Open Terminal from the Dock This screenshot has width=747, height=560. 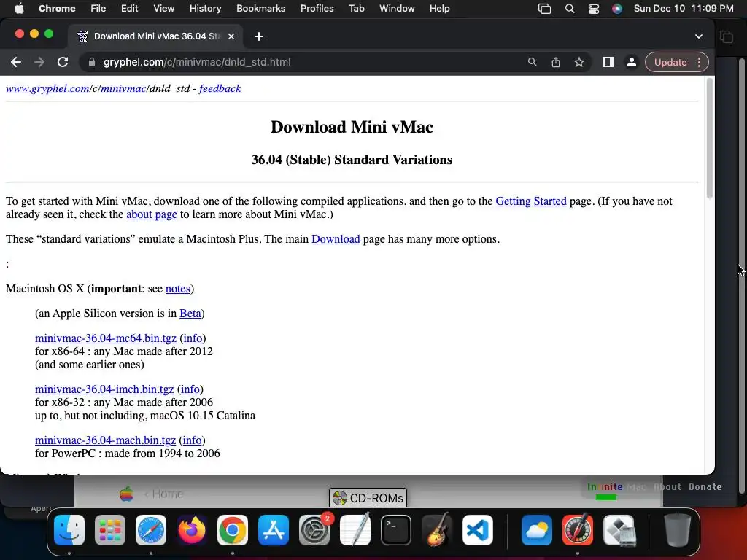(x=396, y=530)
